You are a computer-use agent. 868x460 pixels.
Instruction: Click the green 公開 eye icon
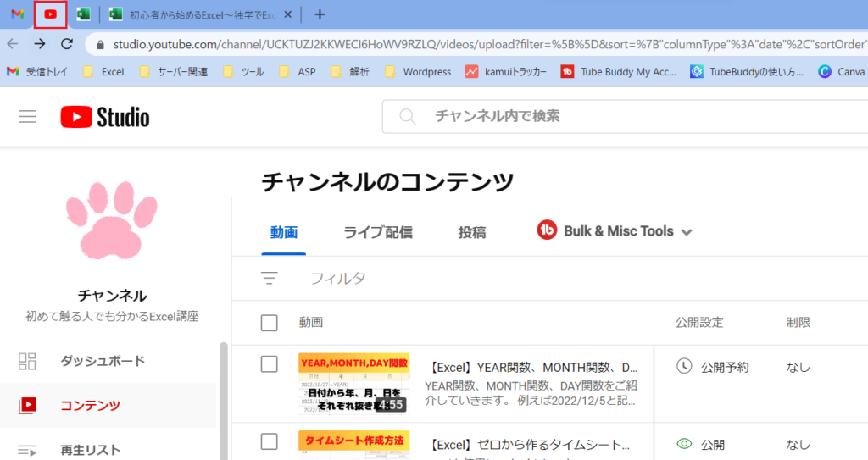click(x=685, y=443)
